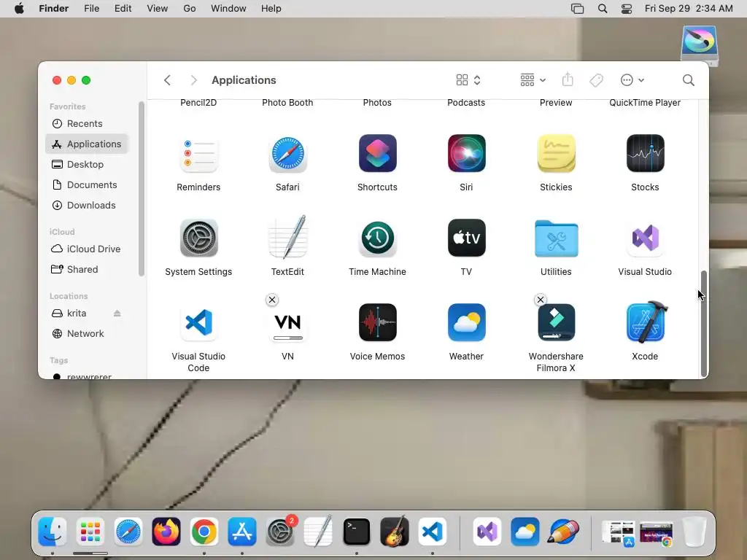Open the View menu
The height and width of the screenshot is (560, 747).
(158, 9)
